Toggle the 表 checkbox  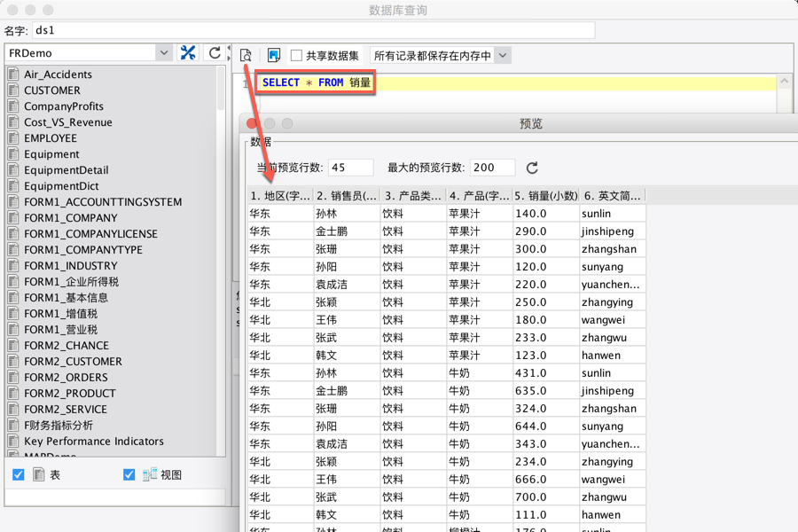click(19, 475)
